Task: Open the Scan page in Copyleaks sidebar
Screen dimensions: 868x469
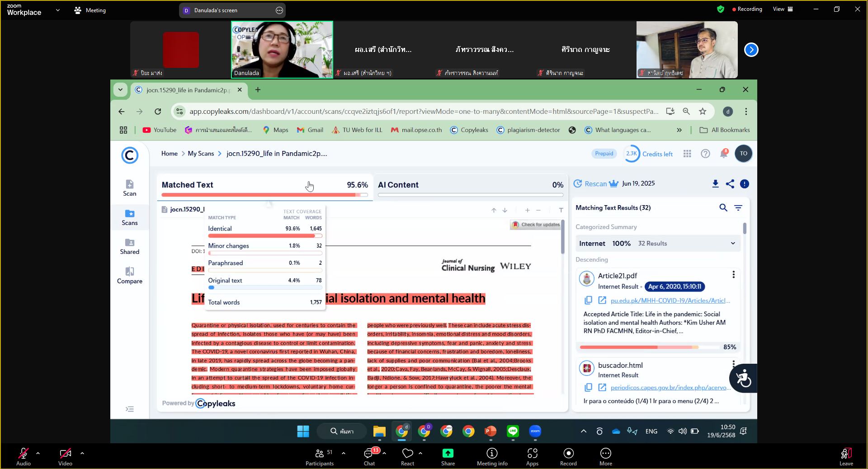Action: click(x=129, y=188)
